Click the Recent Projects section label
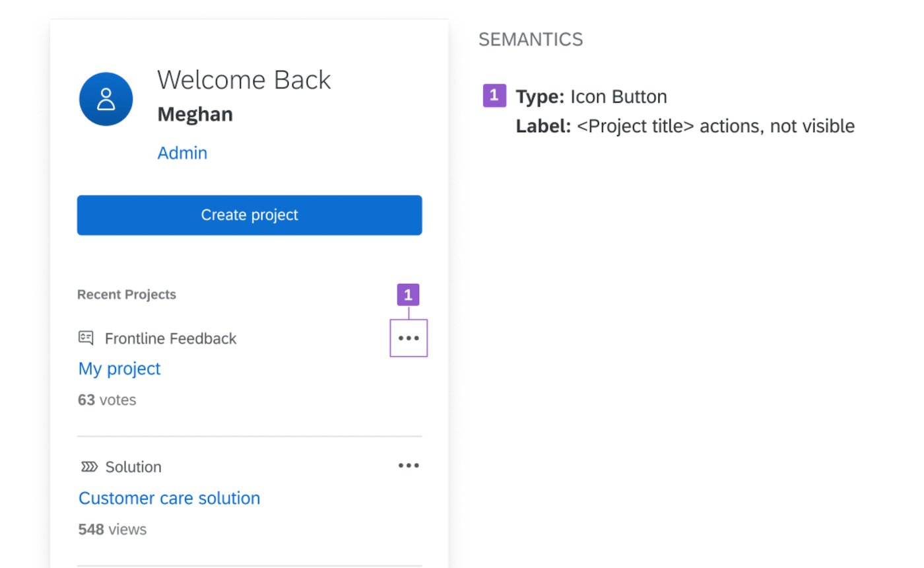 127,295
